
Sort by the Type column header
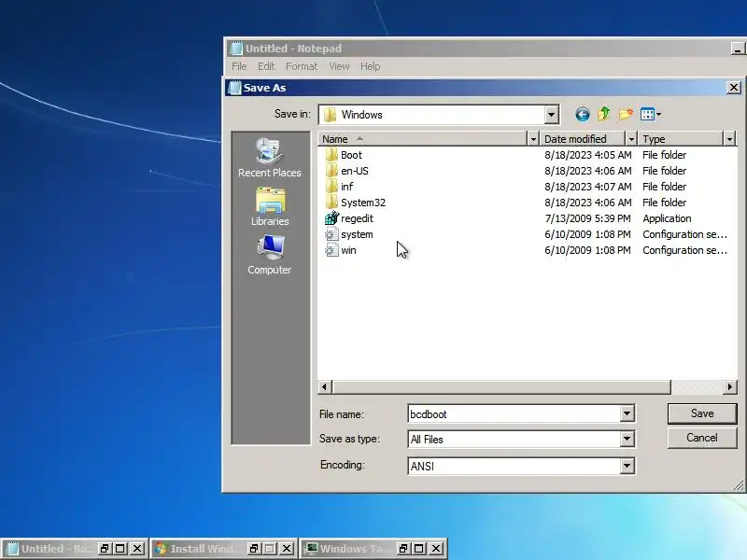[682, 139]
